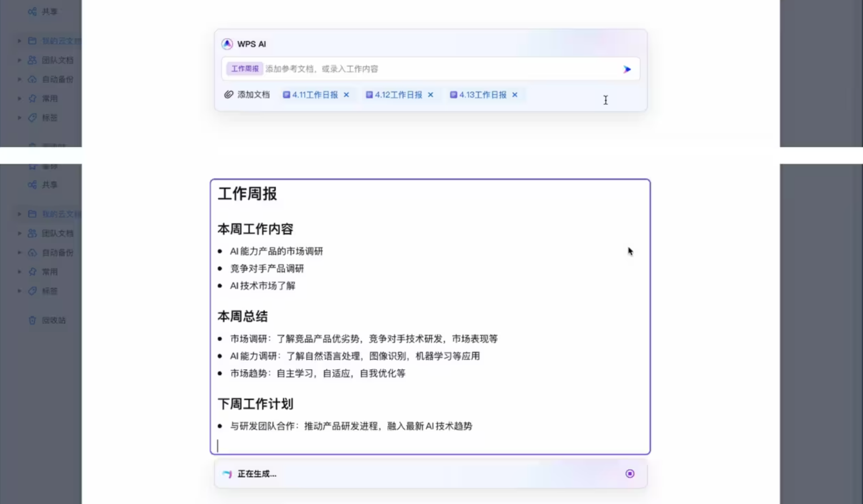Click the 下周工作计划 heading
The width and height of the screenshot is (863, 504).
pyautogui.click(x=255, y=404)
